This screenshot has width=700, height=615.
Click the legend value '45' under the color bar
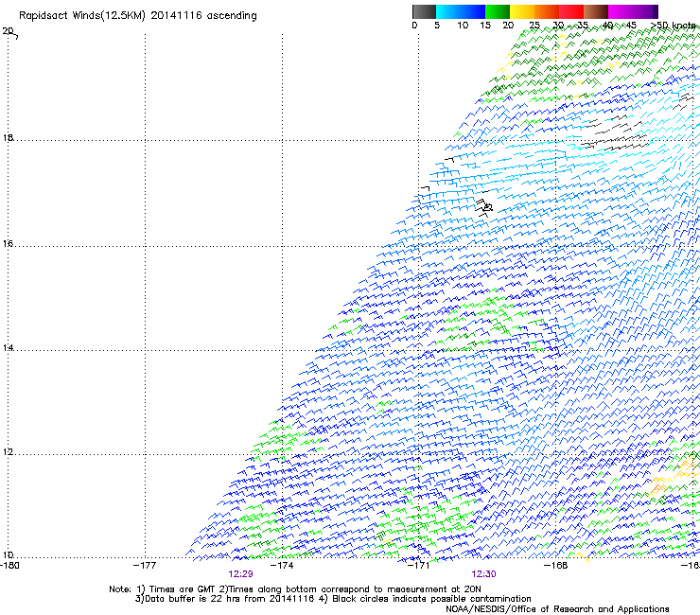pos(631,26)
